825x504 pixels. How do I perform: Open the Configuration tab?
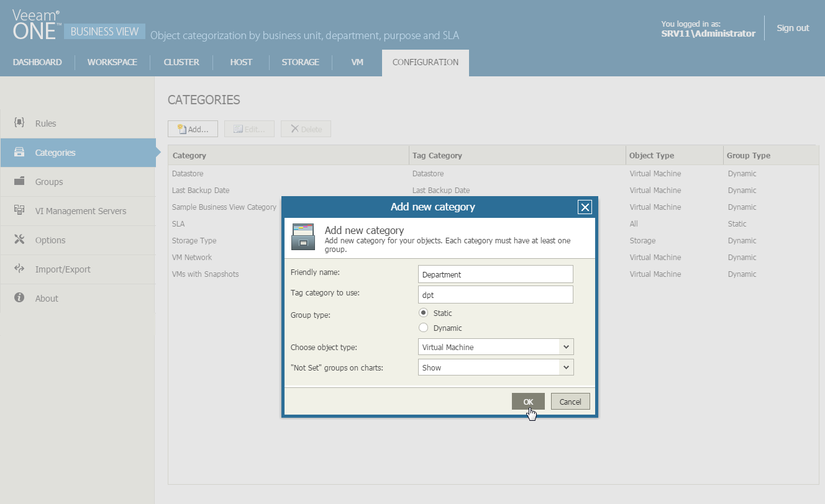pos(426,63)
